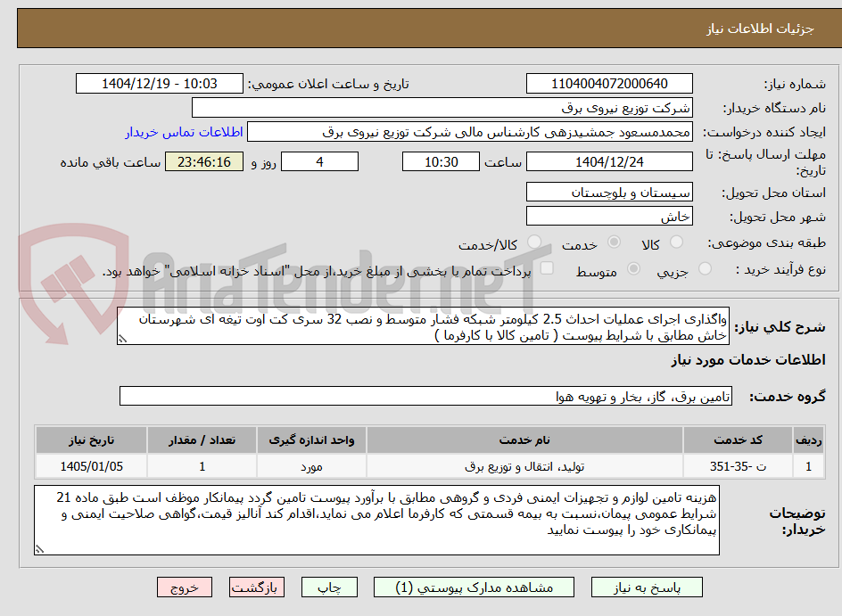
Task: Click the پاسخ به نیاز button
Action: (x=647, y=587)
